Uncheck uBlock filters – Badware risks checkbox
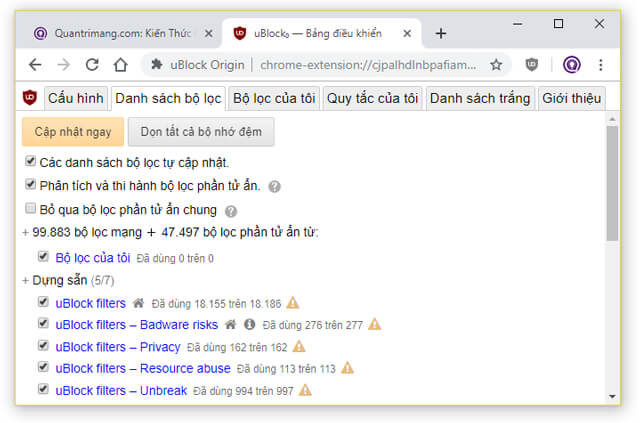 pos(43,323)
